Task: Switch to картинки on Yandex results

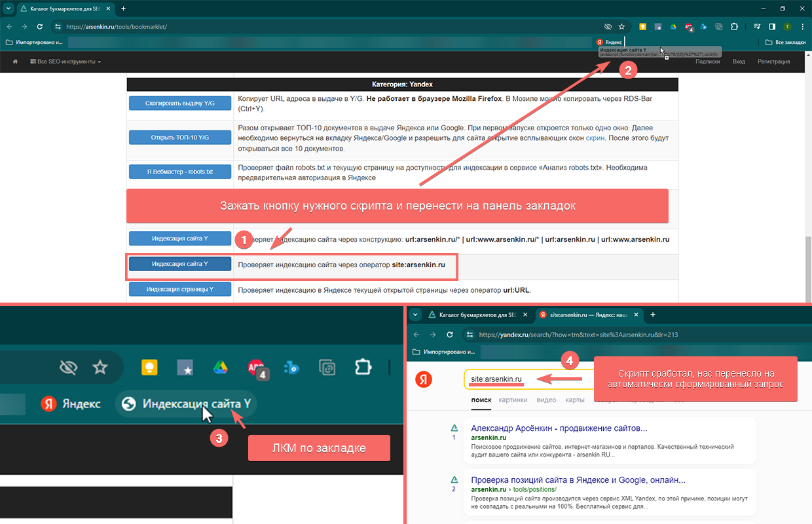Action: (513, 400)
